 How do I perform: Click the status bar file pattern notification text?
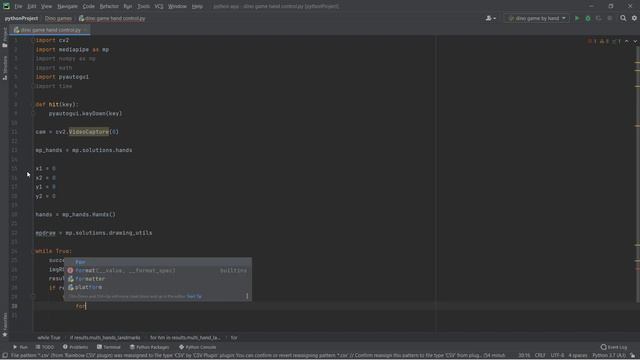pyautogui.click(x=258, y=356)
